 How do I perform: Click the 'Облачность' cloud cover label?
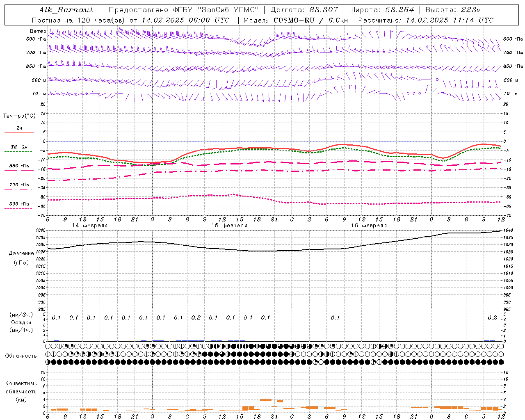point(21,356)
